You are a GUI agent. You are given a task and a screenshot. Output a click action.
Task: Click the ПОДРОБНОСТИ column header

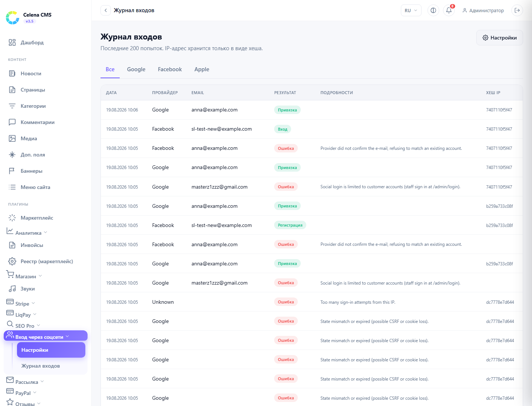[x=337, y=93]
